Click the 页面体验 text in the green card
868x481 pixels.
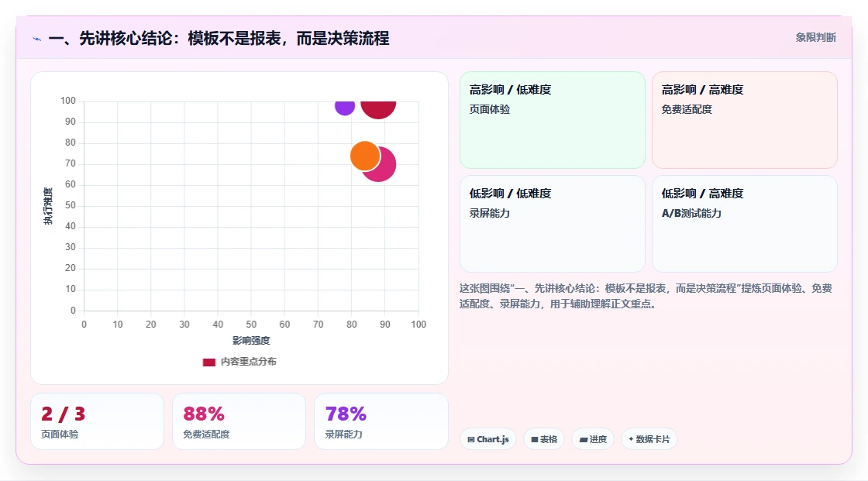(x=489, y=109)
